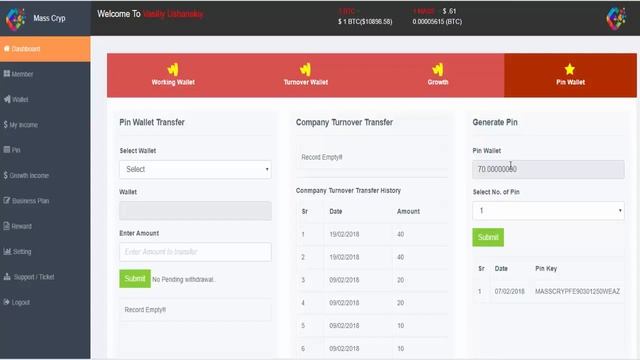Click the Pin Wallet star icon
This screenshot has width=640, height=360.
[x=570, y=69]
